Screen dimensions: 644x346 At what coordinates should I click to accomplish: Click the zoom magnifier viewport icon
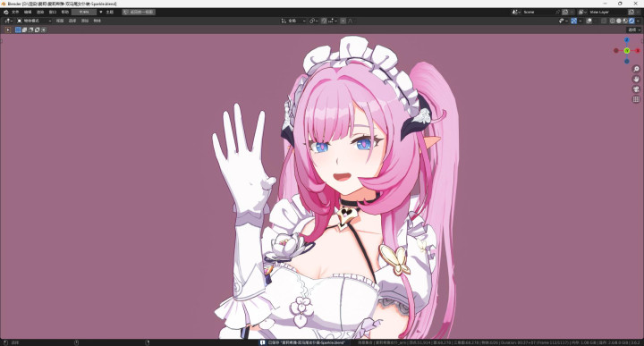point(636,69)
